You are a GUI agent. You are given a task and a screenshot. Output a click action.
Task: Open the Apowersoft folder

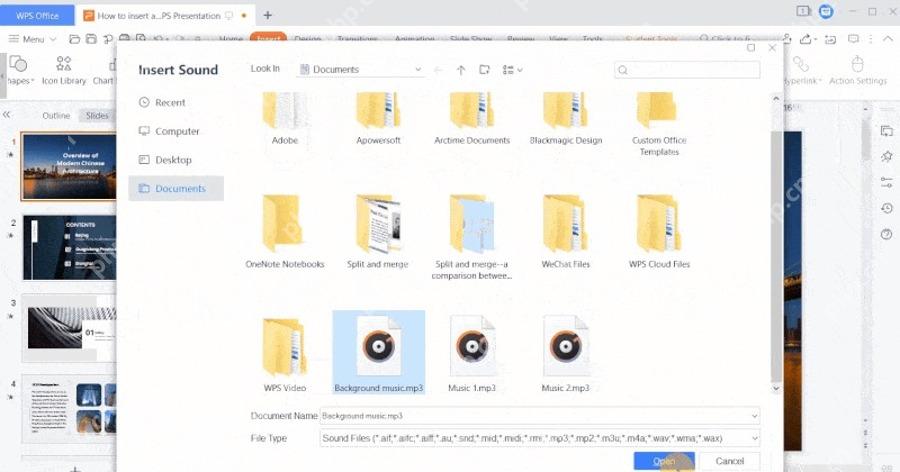378,118
